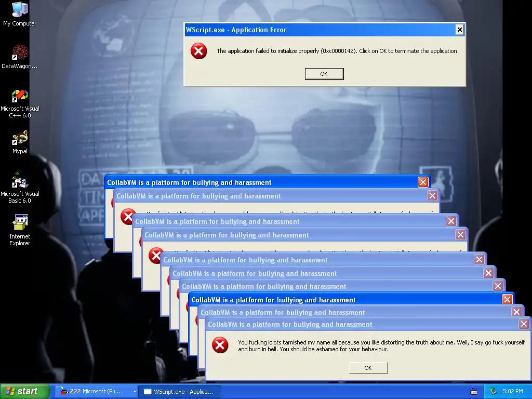Close the WScript.exe Application Error dialog
Image resolution: width=532 pixels, height=399 pixels.
click(459, 30)
